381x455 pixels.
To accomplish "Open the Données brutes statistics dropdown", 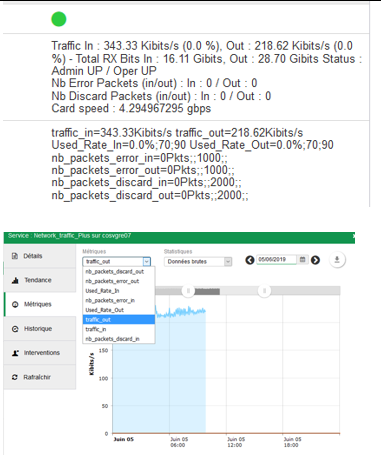I will (x=198, y=262).
